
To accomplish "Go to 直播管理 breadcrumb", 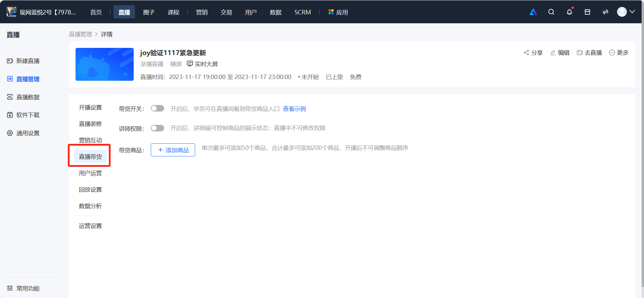I will (80, 34).
